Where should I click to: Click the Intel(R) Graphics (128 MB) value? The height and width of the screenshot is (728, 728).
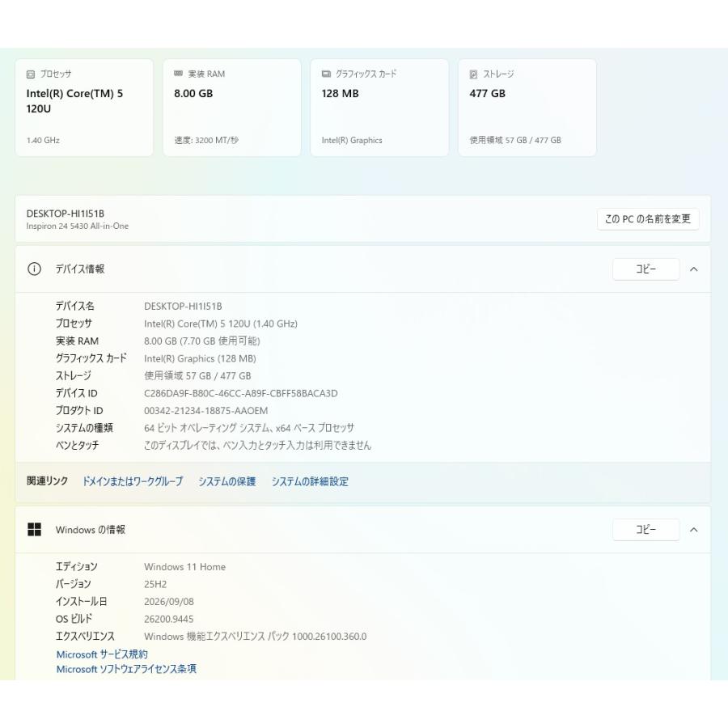coord(200,358)
